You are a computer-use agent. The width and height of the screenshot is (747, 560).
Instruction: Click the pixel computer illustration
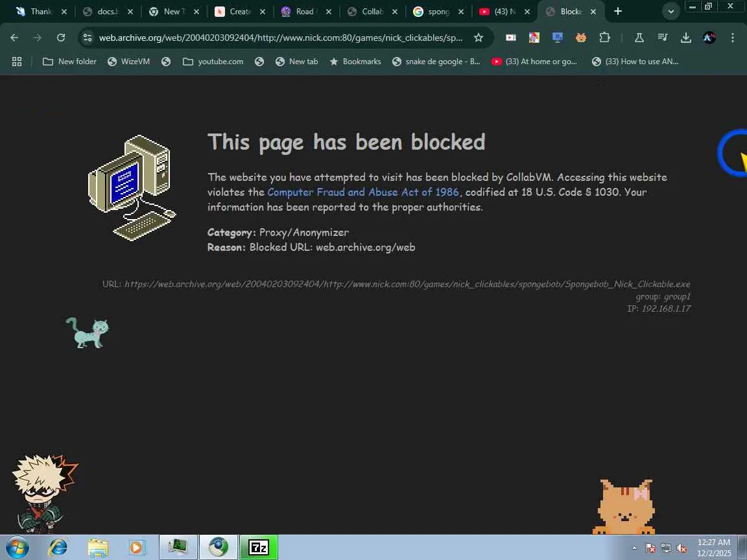click(132, 187)
